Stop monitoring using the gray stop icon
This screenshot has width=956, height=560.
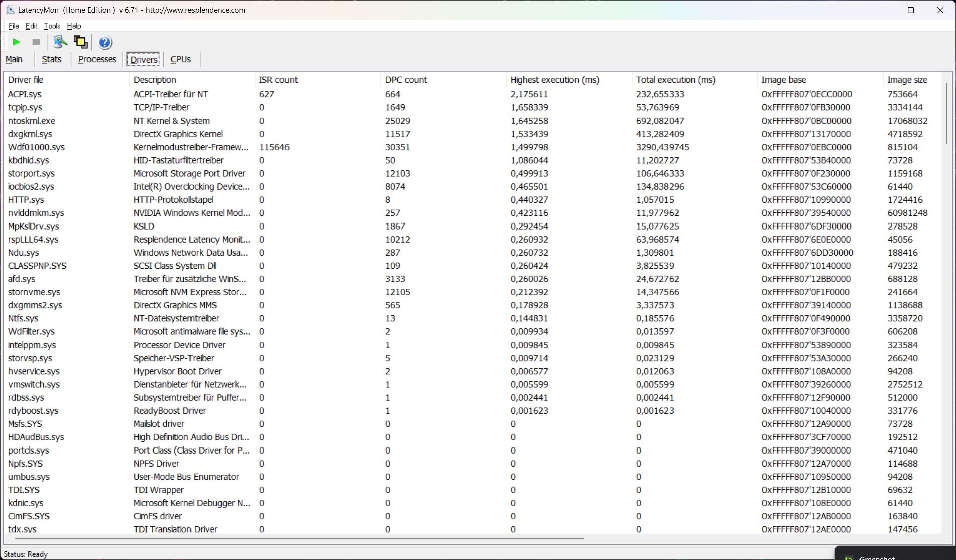click(x=36, y=42)
